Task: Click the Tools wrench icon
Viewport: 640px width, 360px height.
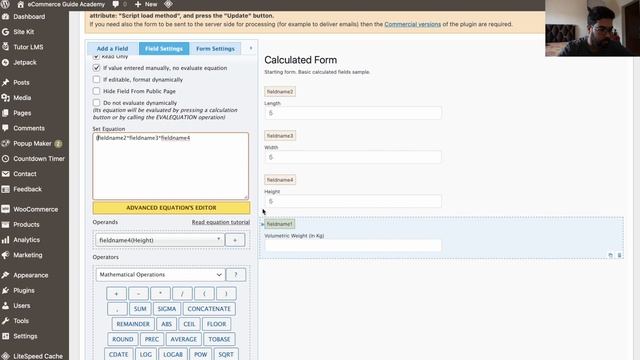Action: pos(5,321)
